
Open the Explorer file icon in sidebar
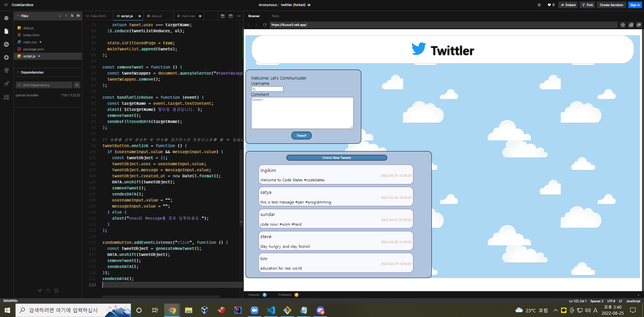point(6,31)
